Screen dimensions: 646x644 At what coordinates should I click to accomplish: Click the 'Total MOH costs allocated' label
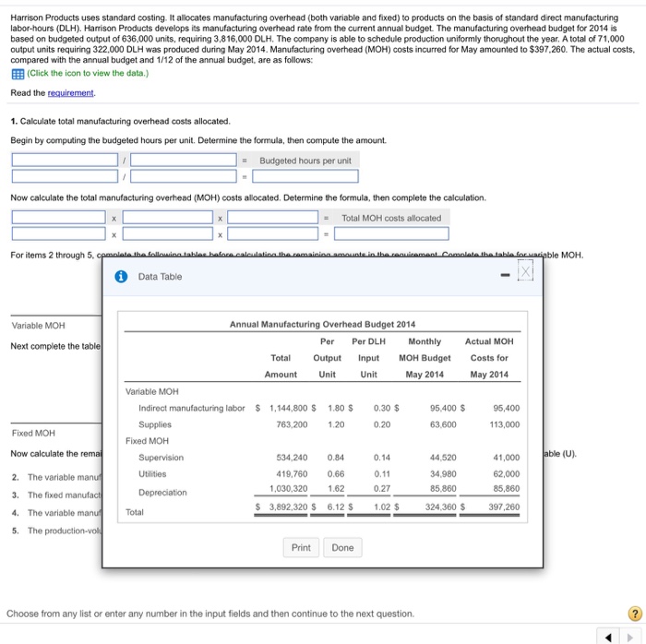tap(391, 219)
